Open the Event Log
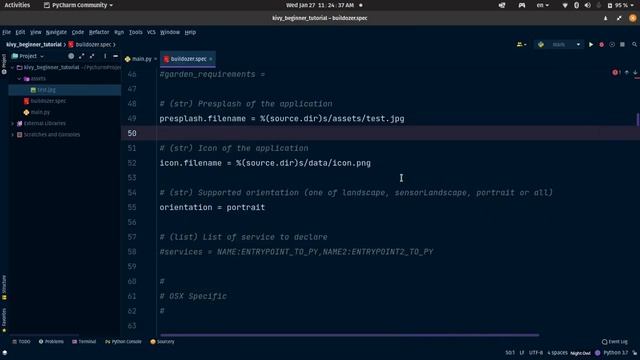Screen dimensions: 640x360 click(x=615, y=342)
